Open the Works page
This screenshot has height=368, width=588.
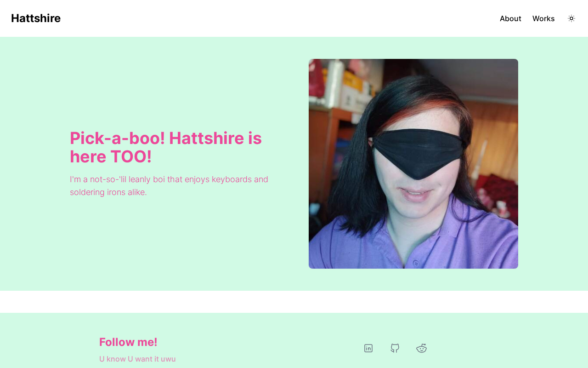pos(543,18)
